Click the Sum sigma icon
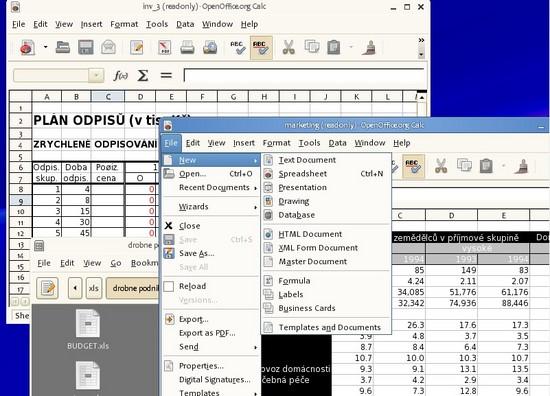The height and width of the screenshot is (396, 550). 142,75
